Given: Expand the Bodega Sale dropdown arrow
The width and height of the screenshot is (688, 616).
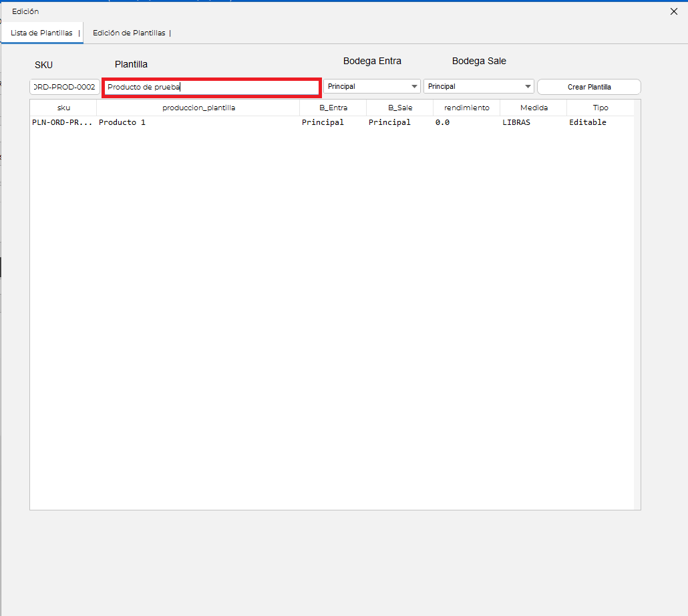Looking at the screenshot, I should click(528, 86).
